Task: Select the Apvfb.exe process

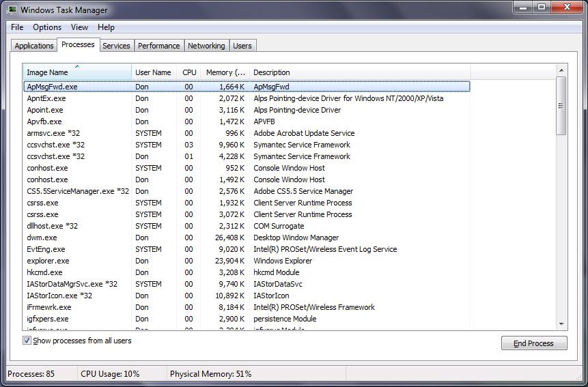Action: tap(247, 121)
